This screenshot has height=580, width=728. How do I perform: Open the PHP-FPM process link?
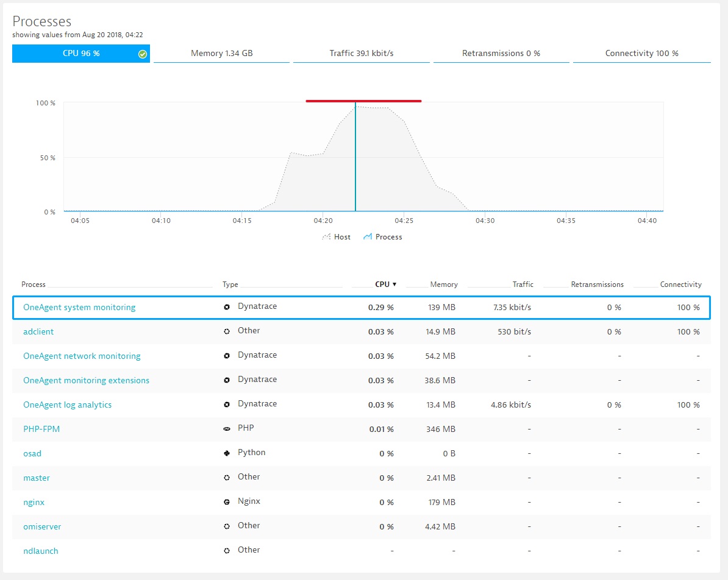[41, 429]
